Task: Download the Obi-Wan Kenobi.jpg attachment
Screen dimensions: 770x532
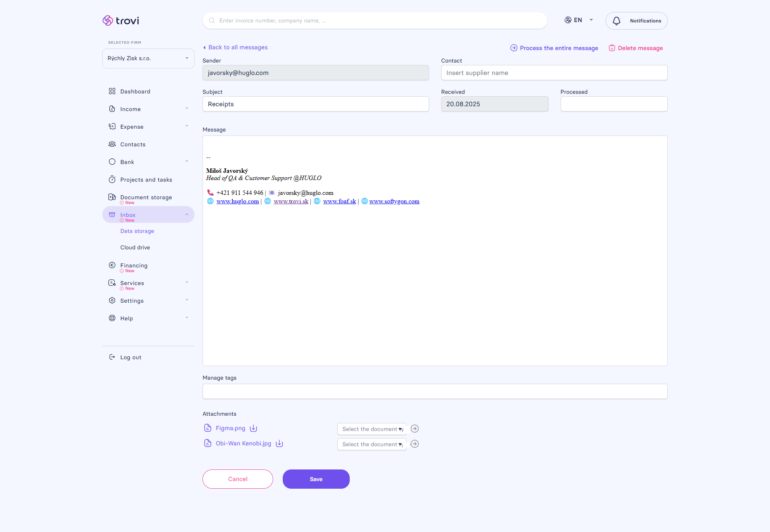Action: point(280,443)
